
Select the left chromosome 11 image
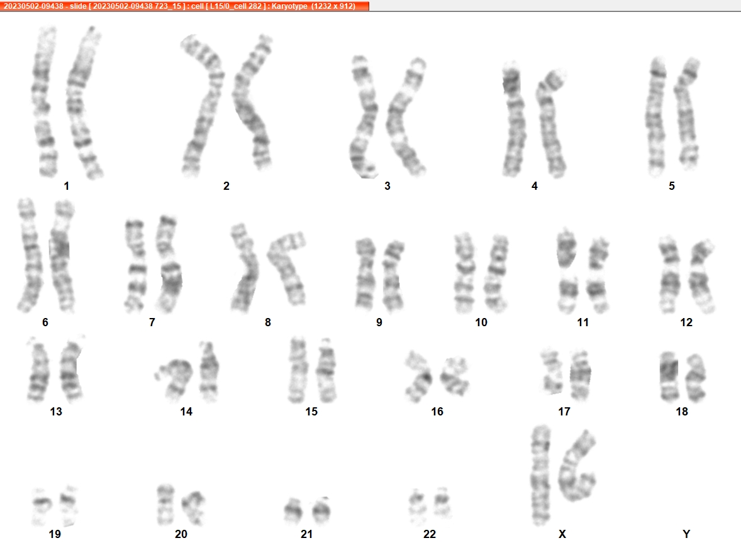point(567,270)
